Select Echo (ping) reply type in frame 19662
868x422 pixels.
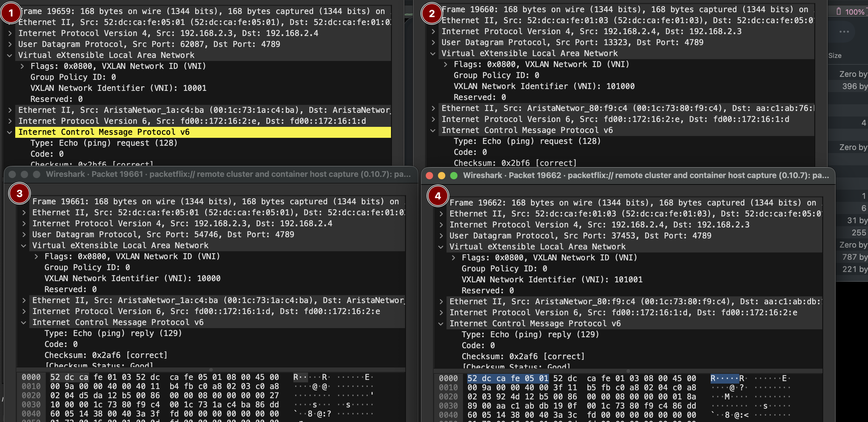(530, 334)
